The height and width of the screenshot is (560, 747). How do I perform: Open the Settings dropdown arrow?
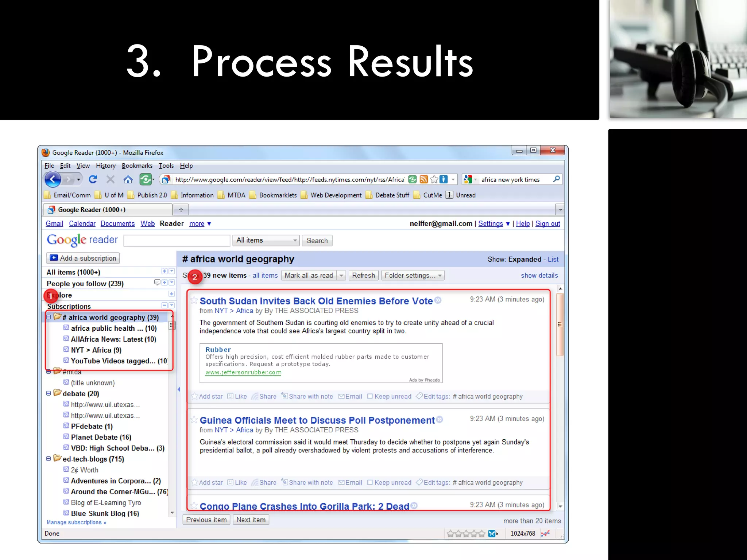point(508,224)
